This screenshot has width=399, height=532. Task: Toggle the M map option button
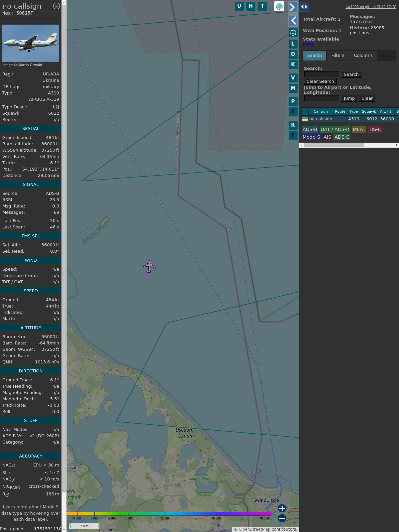293,88
